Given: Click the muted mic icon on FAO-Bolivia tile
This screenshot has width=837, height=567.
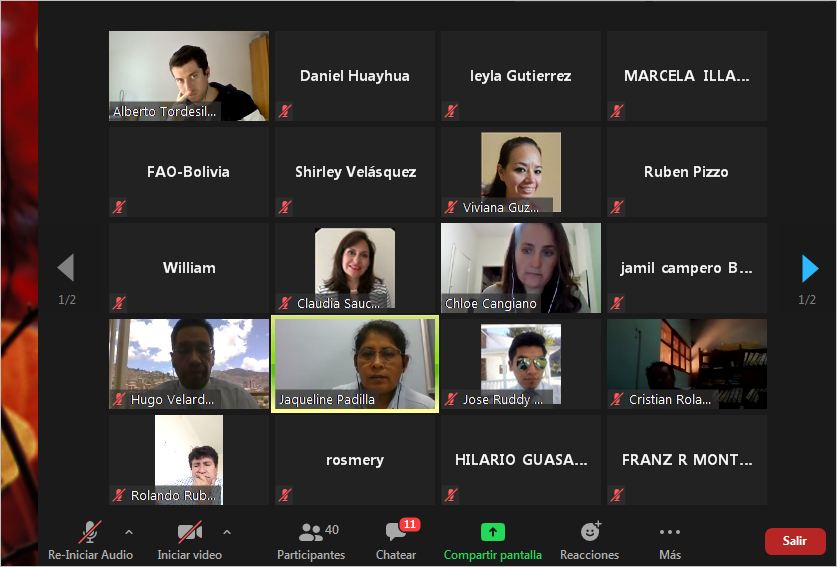Looking at the screenshot, I should (x=119, y=207).
